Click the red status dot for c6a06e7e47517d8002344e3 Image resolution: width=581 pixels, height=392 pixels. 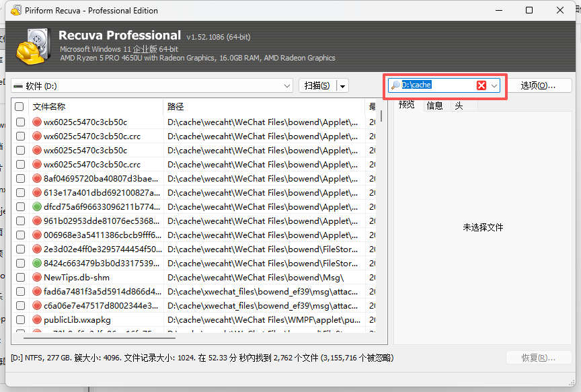[x=37, y=305]
